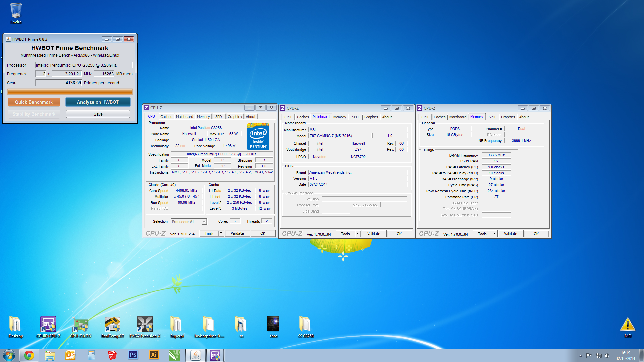Screen dimensions: 644x362
Task: Launch the GPU-Z 0.7.9 desktop shortcut
Action: point(80,327)
